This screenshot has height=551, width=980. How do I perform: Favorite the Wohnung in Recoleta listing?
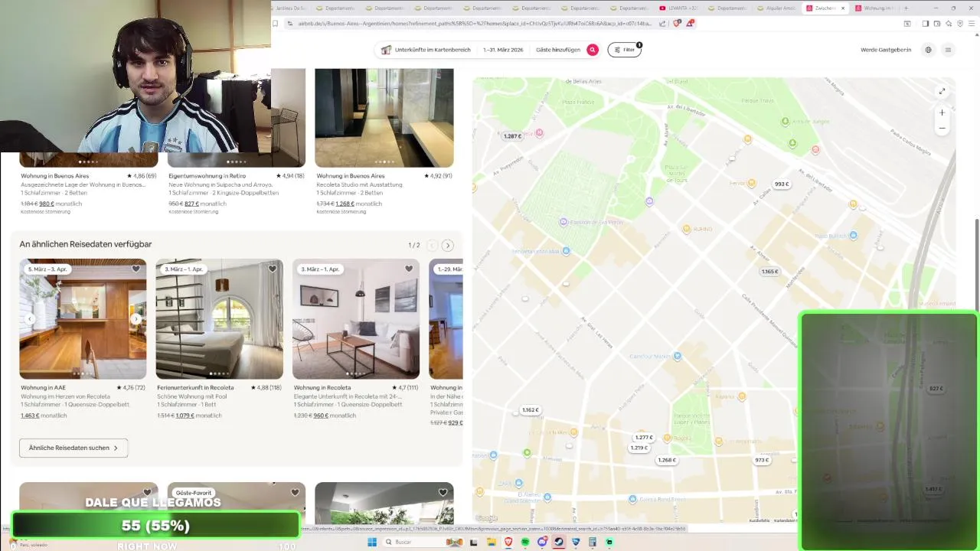click(408, 269)
